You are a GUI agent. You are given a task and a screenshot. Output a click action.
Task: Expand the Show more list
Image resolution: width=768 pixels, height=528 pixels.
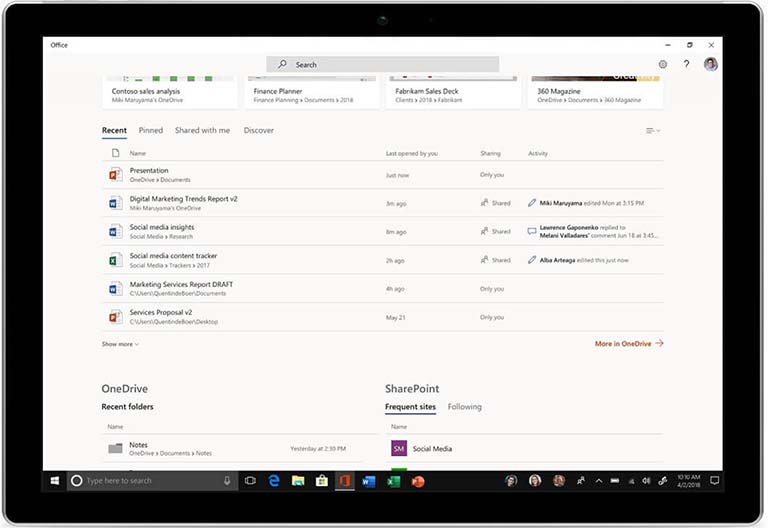[120, 344]
